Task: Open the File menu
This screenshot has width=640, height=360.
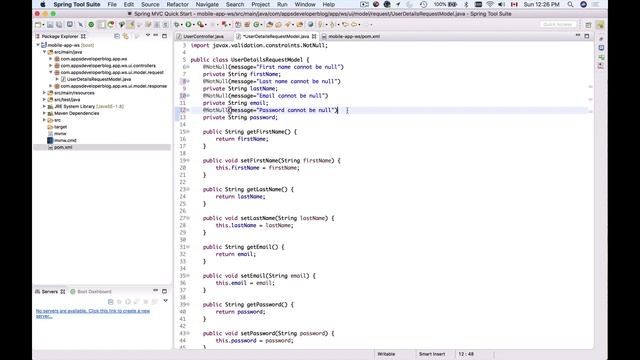Action: coord(112,4)
